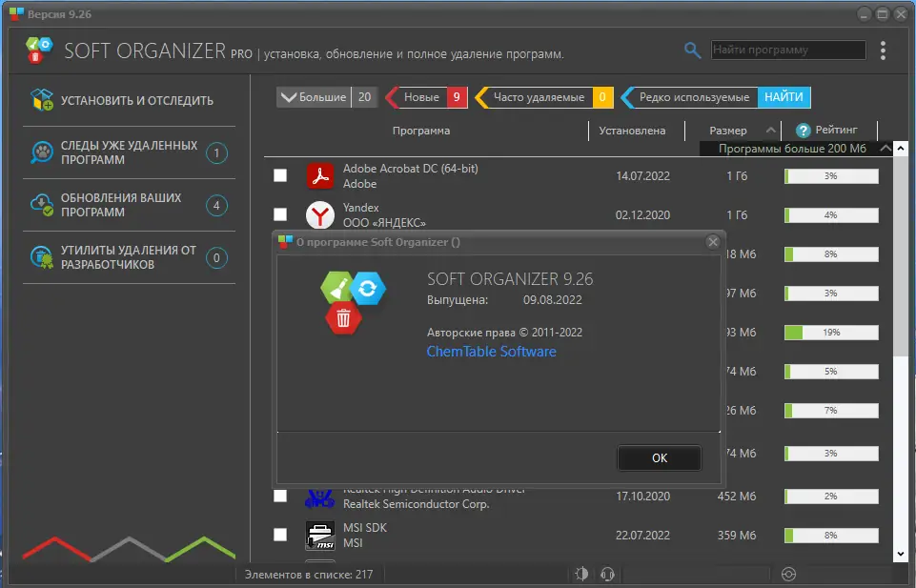The width and height of the screenshot is (916, 588).
Task: Click Realtek's 2% rating bar
Action: (x=831, y=496)
